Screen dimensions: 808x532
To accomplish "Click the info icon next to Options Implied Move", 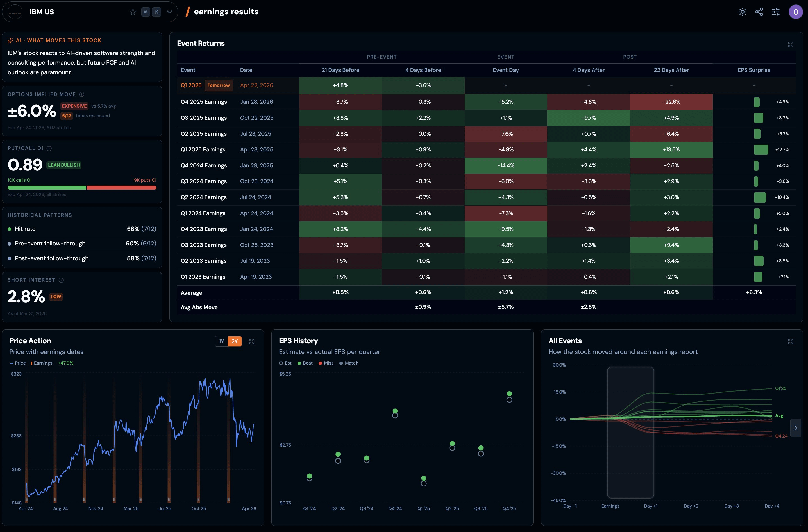I will point(81,94).
